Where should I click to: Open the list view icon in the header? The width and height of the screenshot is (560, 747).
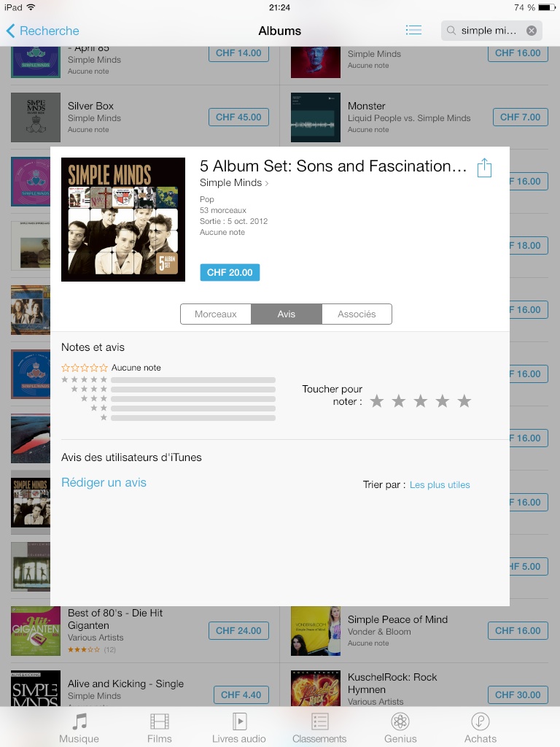tap(413, 30)
